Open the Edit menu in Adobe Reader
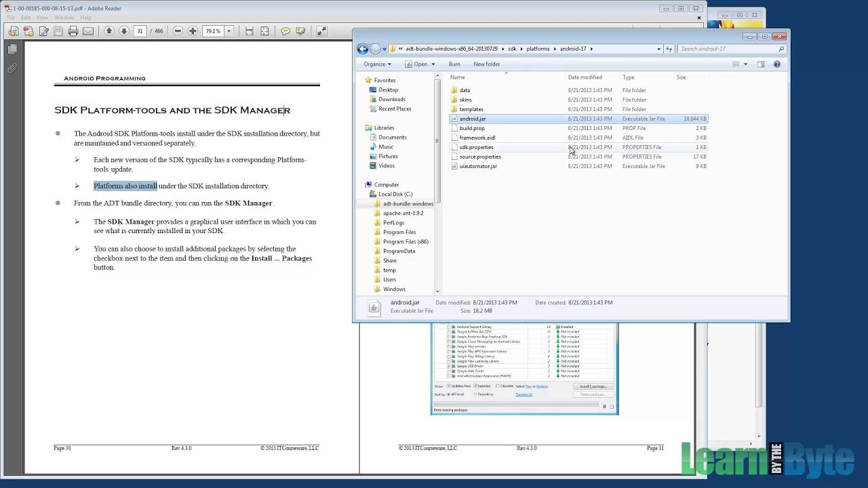868x488 pixels. coord(26,18)
